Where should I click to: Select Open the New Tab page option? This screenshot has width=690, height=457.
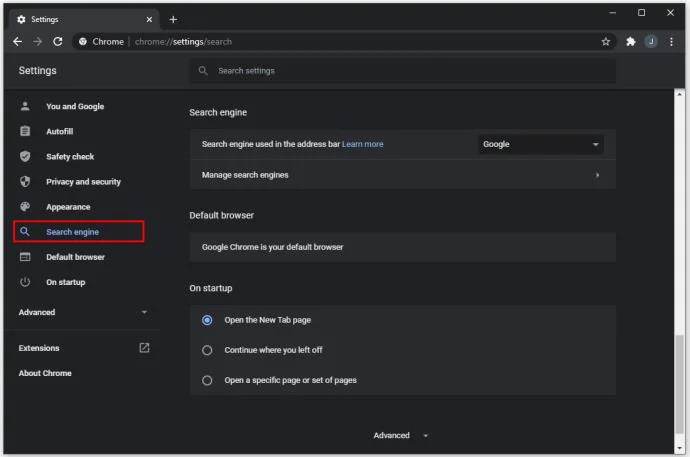pyautogui.click(x=207, y=320)
